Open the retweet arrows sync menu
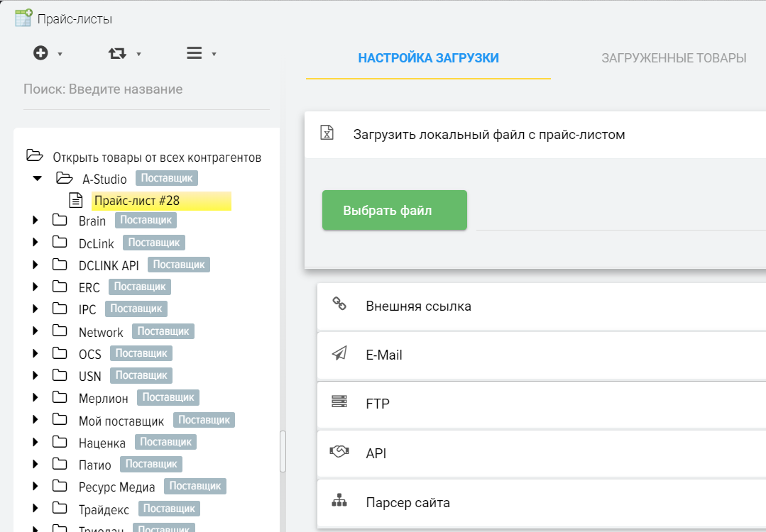Screen dimensions: 766x532 click(x=117, y=53)
